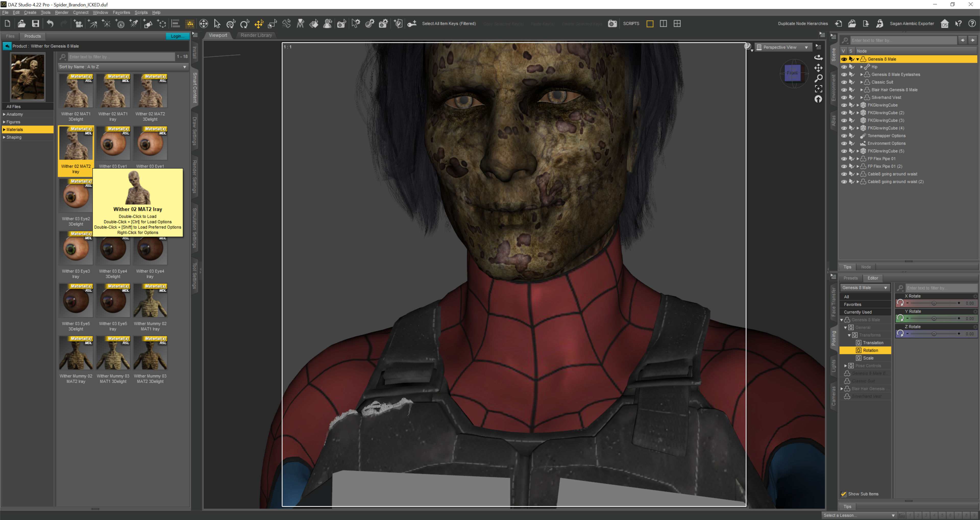Expand the Hip node
The height and width of the screenshot is (520, 980).
tap(862, 67)
